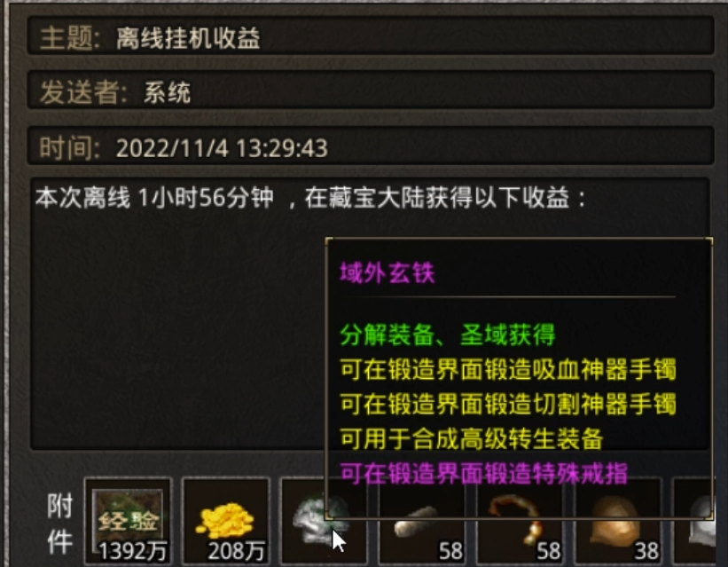Image resolution: width=728 pixels, height=567 pixels.
Task: Click the tooltip title 域外玄铁
Action: [x=387, y=272]
